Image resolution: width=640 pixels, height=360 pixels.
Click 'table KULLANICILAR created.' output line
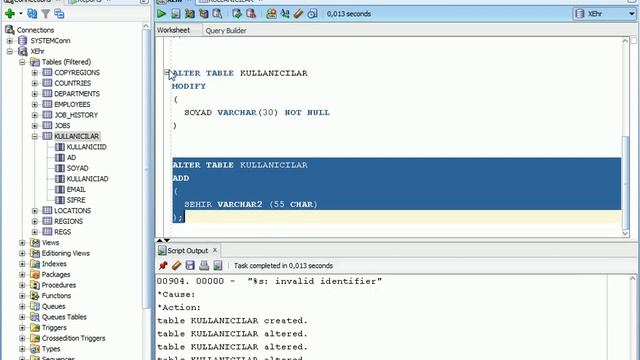tap(232, 320)
